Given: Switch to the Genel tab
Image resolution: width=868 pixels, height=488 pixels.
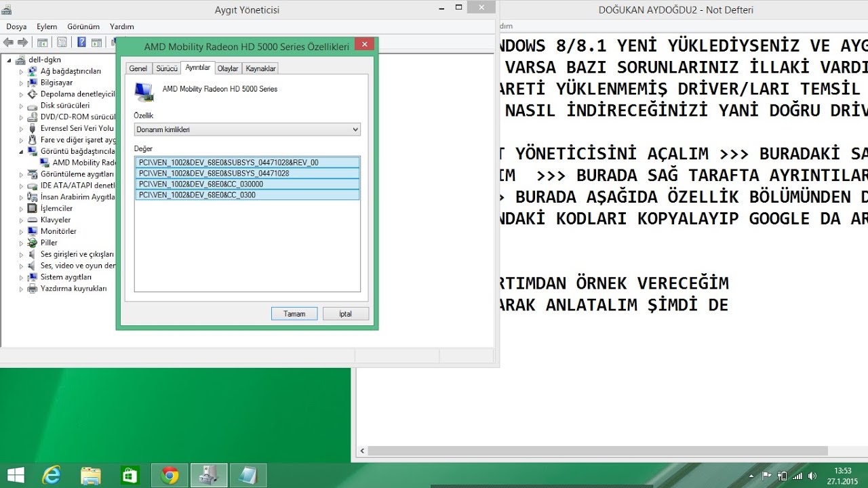Looking at the screenshot, I should click(x=138, y=68).
